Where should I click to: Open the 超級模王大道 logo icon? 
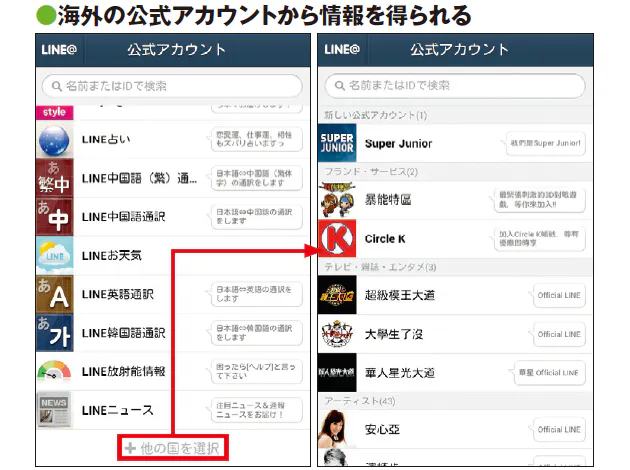click(337, 295)
